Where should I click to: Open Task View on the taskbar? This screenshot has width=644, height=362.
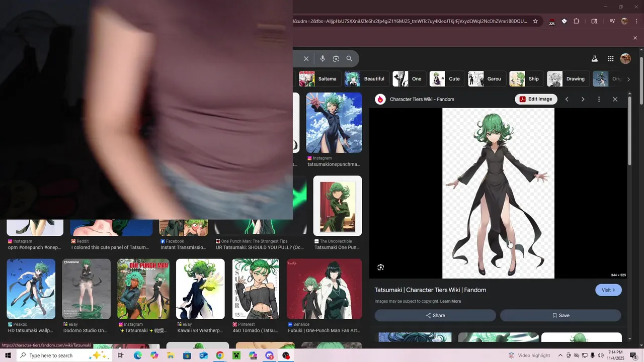click(121, 355)
